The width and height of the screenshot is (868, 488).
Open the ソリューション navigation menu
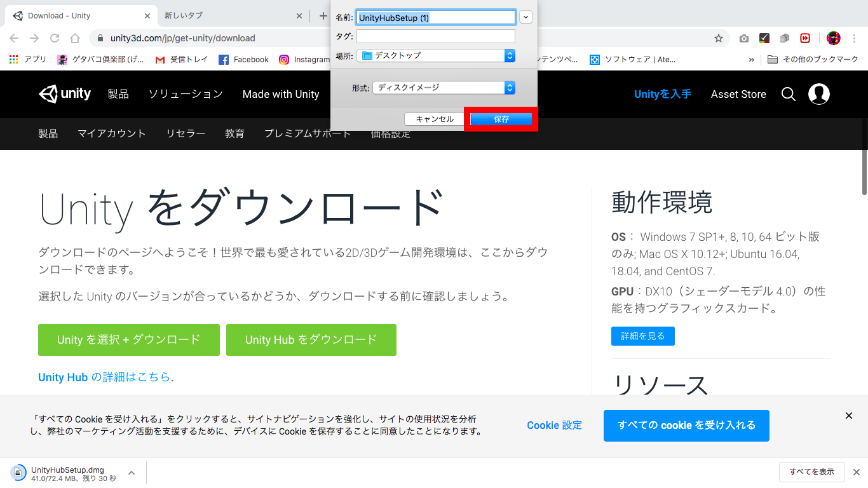(x=186, y=94)
